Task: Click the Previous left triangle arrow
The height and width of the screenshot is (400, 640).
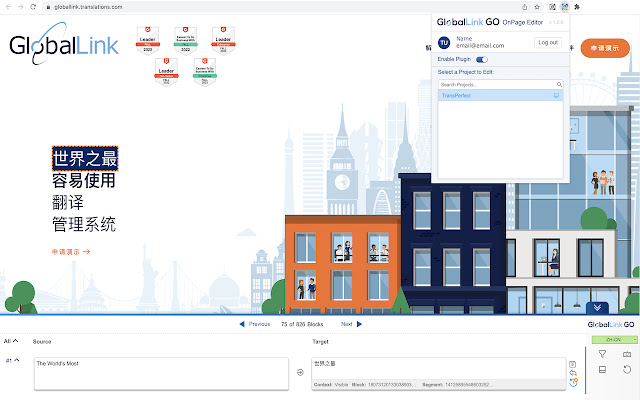Action: pyautogui.click(x=242, y=324)
